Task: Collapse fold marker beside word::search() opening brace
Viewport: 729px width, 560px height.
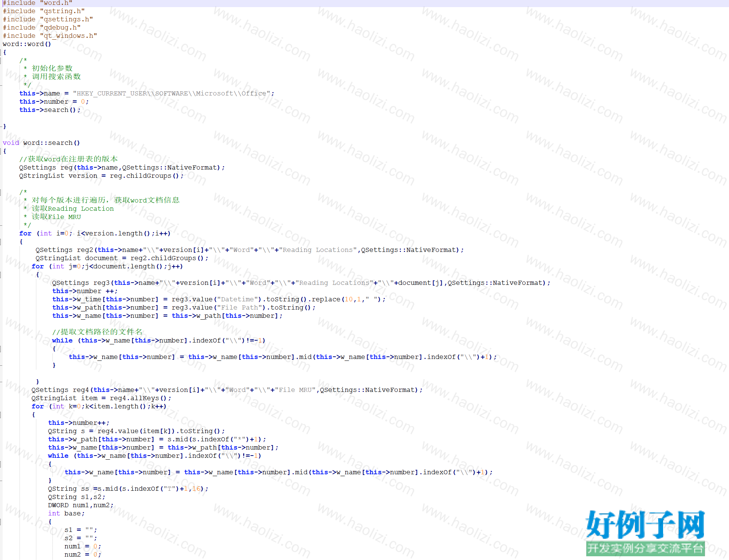Action: point(1,151)
